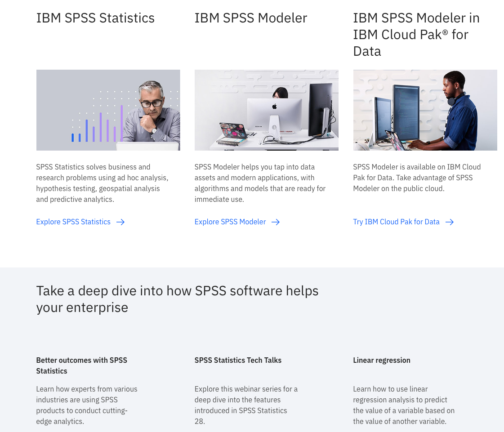Image resolution: width=504 pixels, height=432 pixels.
Task: Select the photo of man typing at monitors
Action: click(425, 110)
